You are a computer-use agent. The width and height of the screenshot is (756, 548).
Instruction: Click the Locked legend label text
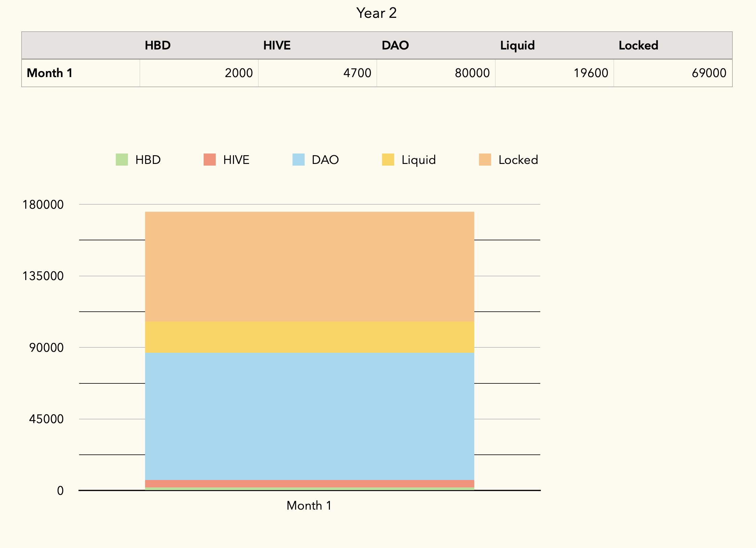point(518,160)
